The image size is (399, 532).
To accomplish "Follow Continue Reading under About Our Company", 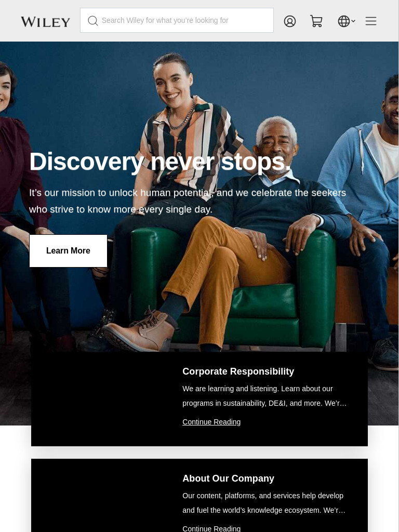I will tap(211, 528).
